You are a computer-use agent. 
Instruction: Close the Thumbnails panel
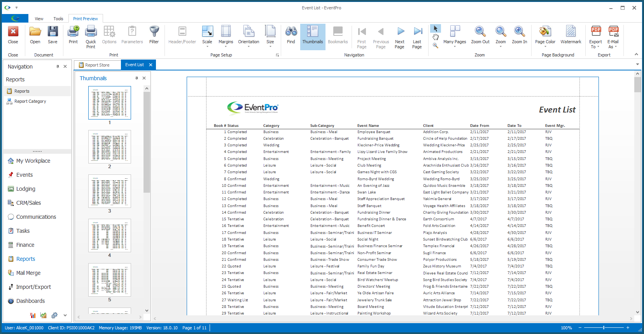coord(144,78)
